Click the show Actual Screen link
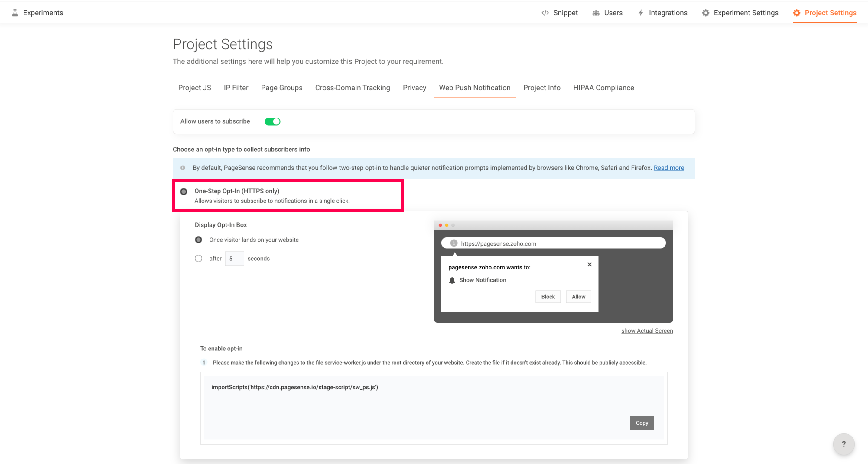This screenshot has height=464, width=868. (647, 331)
